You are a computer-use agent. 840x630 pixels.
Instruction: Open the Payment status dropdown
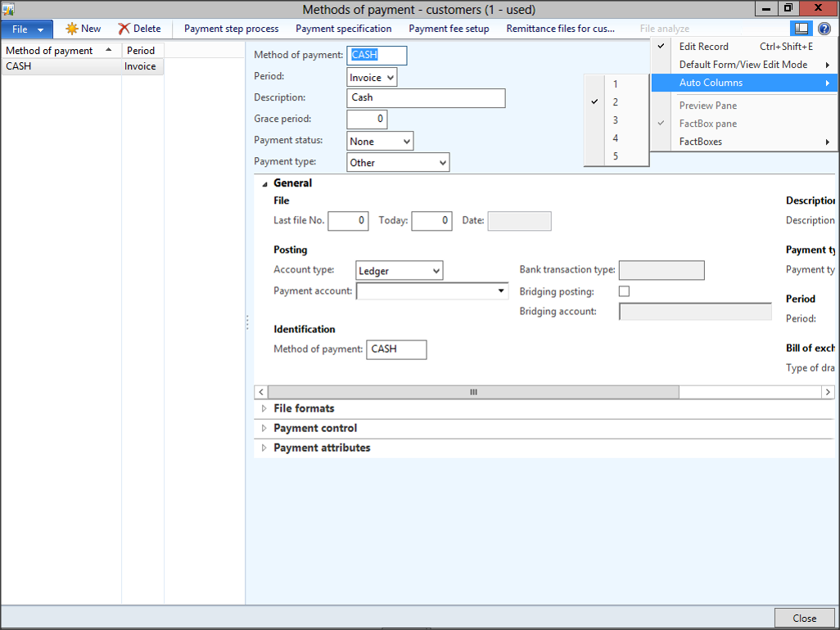tap(381, 142)
